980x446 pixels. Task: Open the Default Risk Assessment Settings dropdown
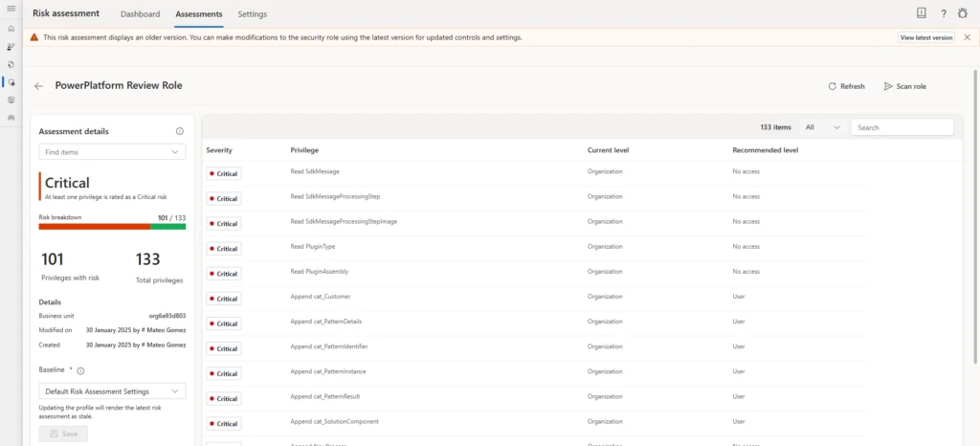(x=112, y=390)
